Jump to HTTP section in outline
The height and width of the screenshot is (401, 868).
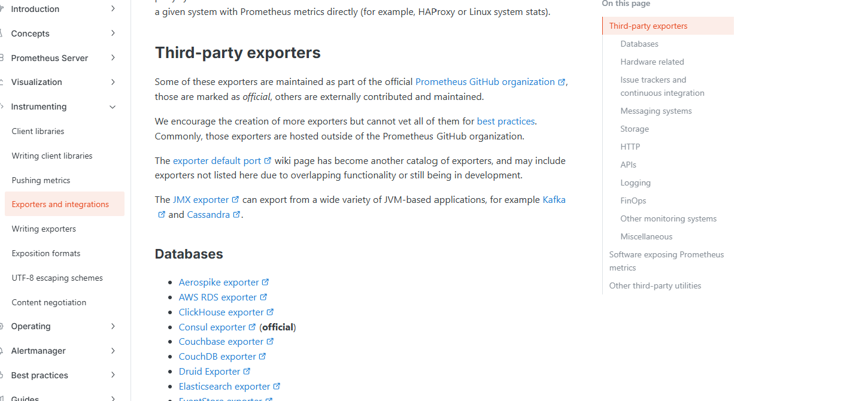[630, 147]
